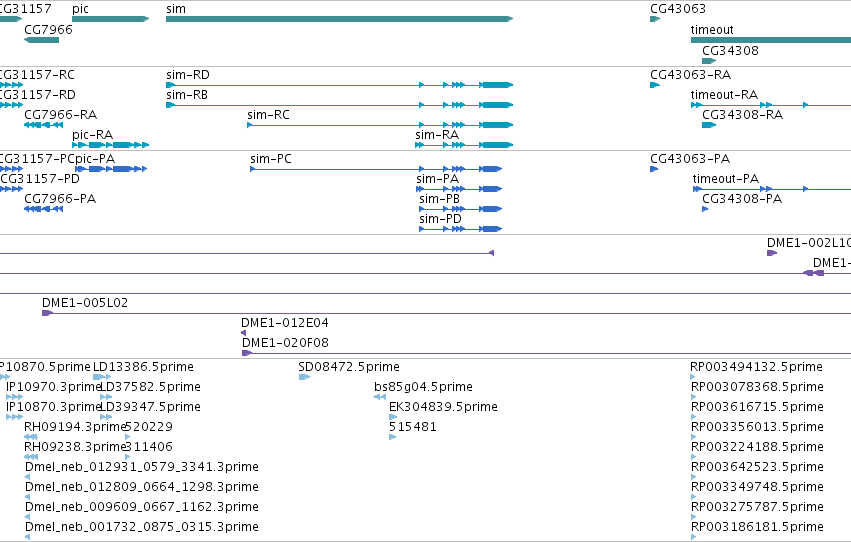
Task: Select the sim gene bar
Action: pos(339,19)
